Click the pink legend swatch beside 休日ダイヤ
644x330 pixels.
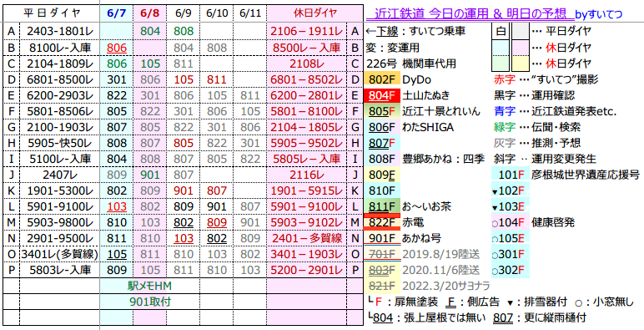click(520, 48)
